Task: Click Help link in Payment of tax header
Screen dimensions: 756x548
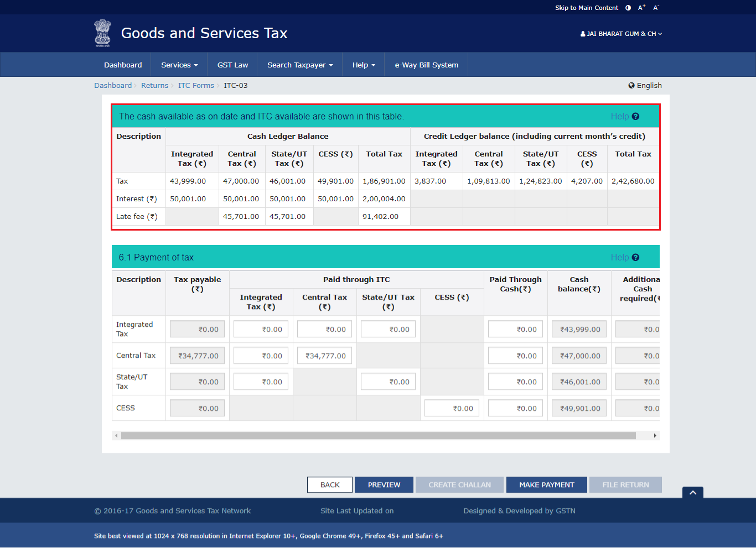Action: click(620, 258)
